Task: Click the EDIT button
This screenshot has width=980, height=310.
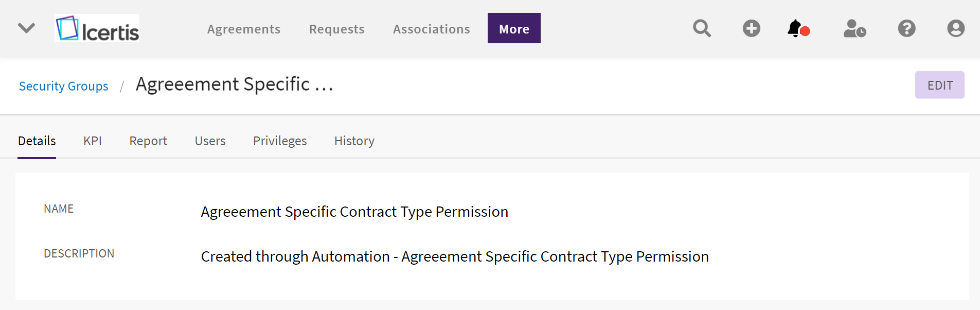Action: pos(939,85)
